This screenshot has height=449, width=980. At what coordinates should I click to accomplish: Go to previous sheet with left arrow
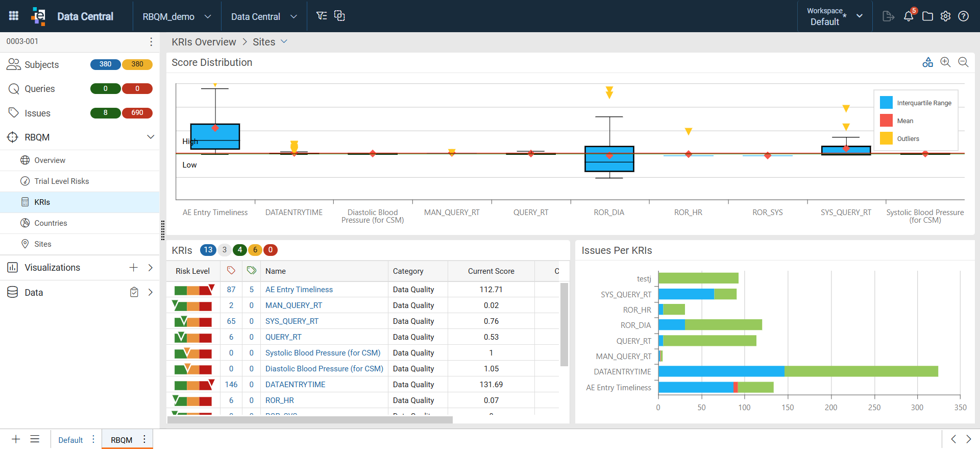coord(953,439)
